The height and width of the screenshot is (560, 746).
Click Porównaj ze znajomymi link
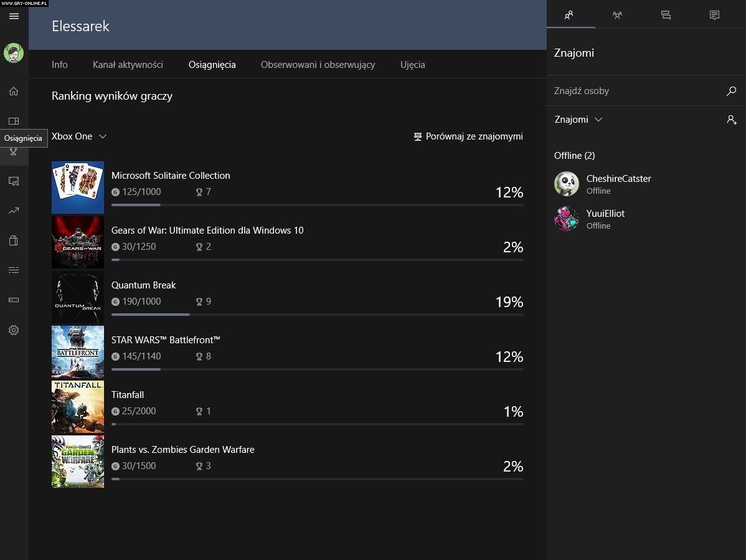click(x=475, y=136)
